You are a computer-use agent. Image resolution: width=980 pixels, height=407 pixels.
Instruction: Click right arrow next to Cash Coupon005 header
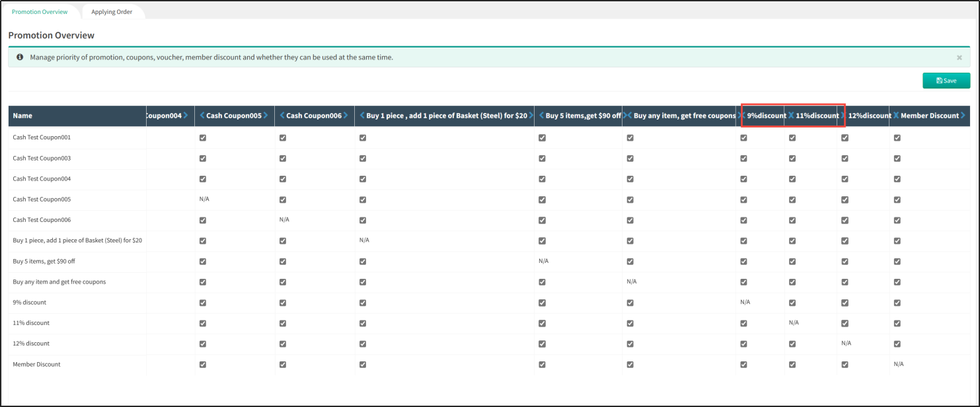[x=266, y=116]
